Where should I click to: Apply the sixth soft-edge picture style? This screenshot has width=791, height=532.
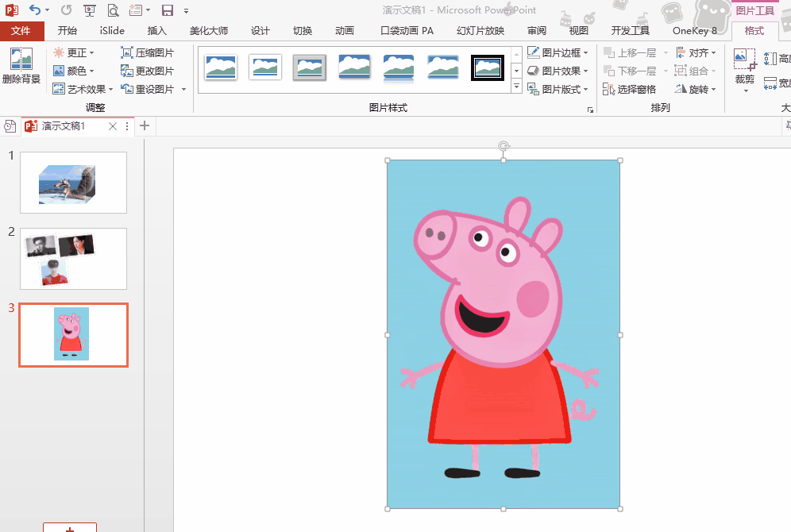point(443,67)
